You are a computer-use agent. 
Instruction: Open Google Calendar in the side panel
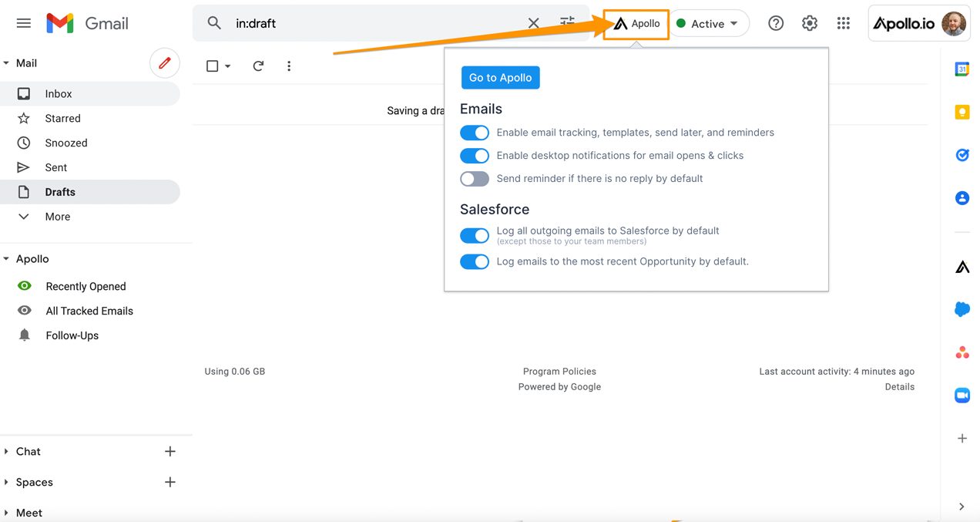coord(962,69)
